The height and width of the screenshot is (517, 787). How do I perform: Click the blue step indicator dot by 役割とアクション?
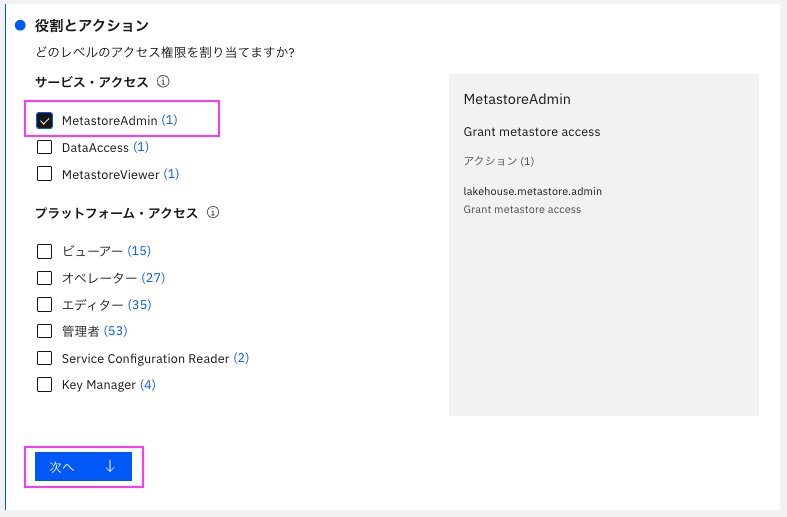(20, 25)
